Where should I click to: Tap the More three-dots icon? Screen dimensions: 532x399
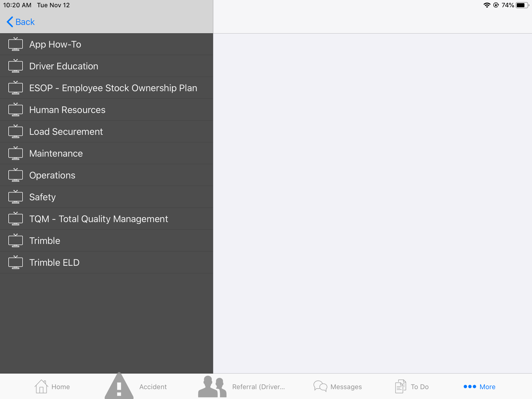point(470,387)
